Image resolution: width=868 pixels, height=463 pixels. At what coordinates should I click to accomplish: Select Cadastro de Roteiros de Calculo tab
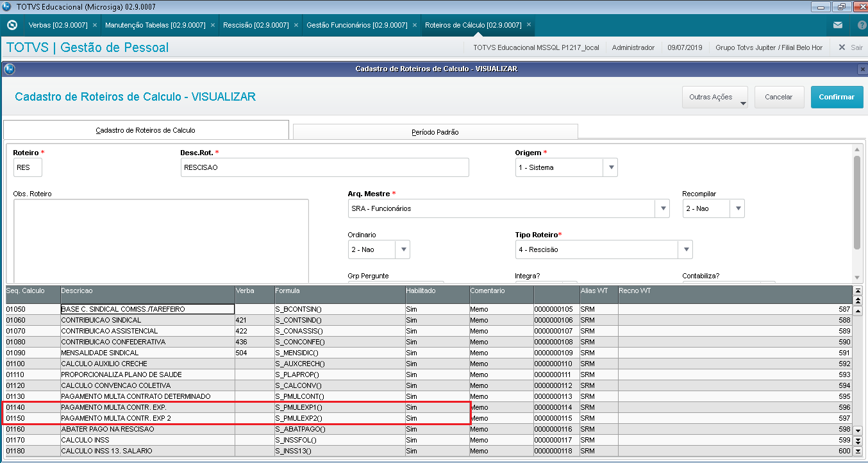[x=146, y=130]
